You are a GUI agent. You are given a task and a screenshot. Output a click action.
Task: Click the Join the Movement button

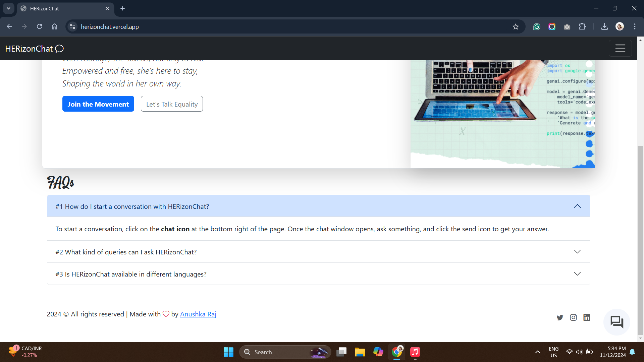(98, 104)
